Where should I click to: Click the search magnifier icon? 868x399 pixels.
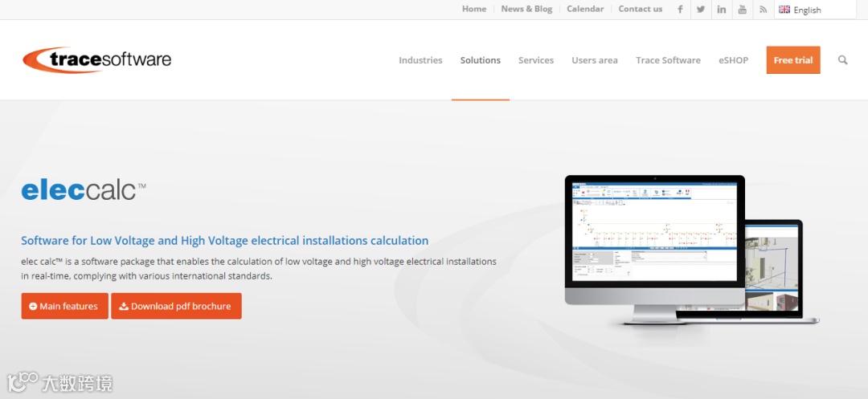(x=842, y=60)
